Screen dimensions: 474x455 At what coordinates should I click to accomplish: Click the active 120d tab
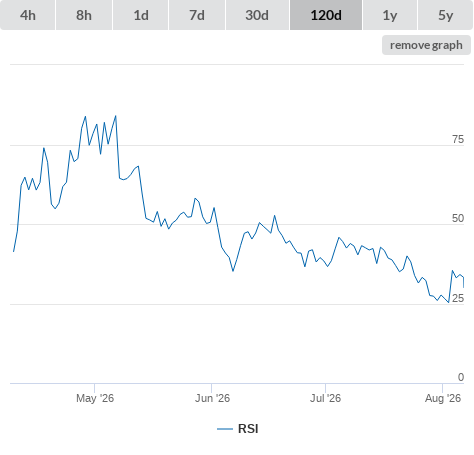(x=326, y=15)
